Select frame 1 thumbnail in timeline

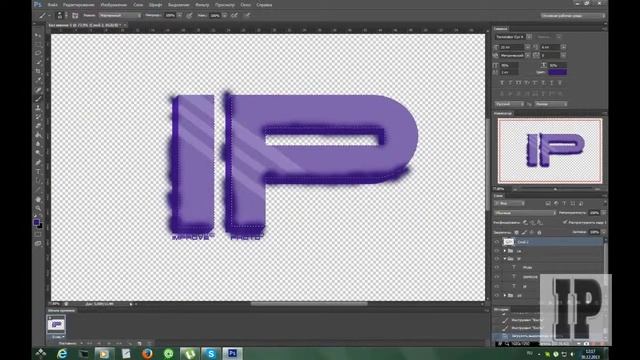[56, 324]
